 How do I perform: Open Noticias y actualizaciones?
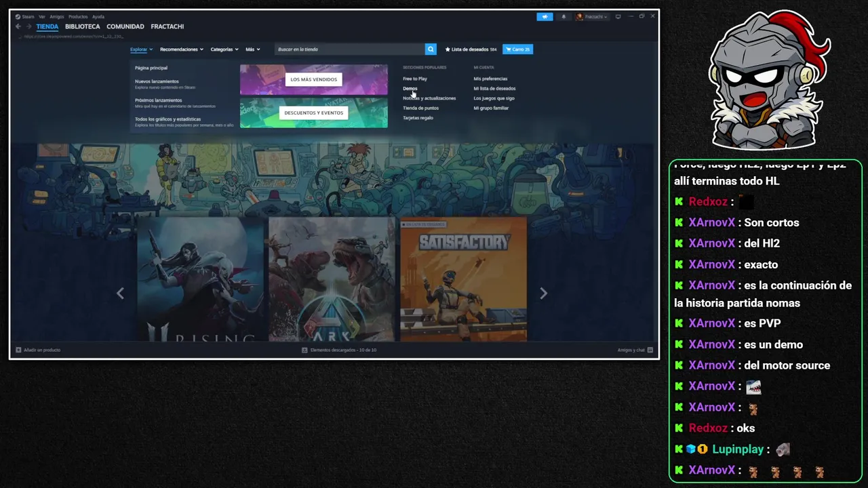pyautogui.click(x=429, y=98)
